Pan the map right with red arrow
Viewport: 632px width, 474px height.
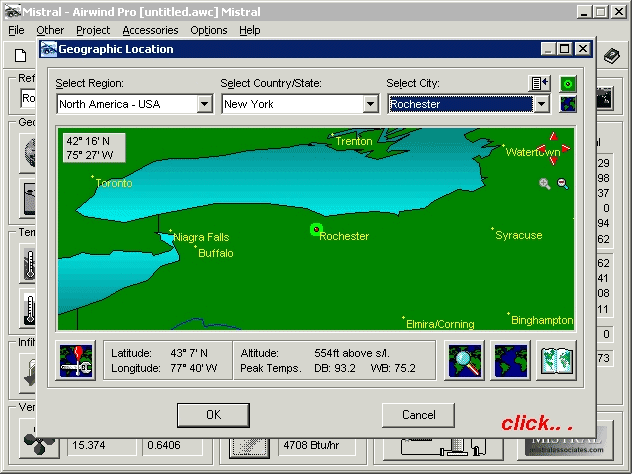(566, 149)
